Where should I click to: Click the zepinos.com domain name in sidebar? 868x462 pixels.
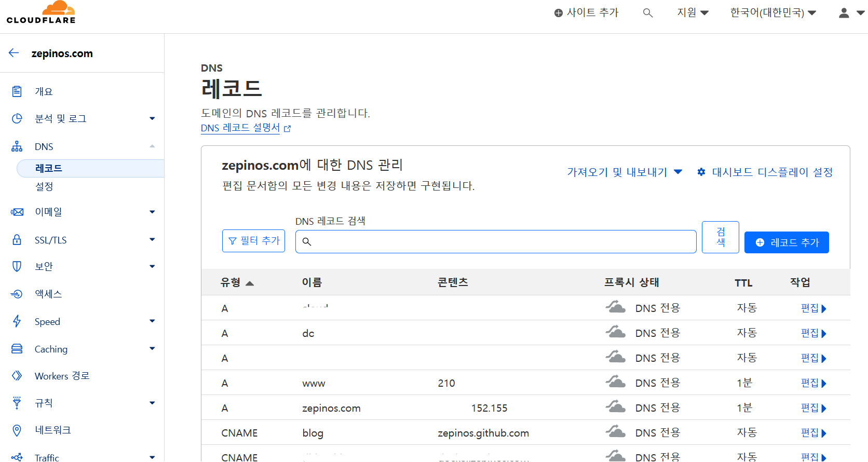pyautogui.click(x=62, y=53)
